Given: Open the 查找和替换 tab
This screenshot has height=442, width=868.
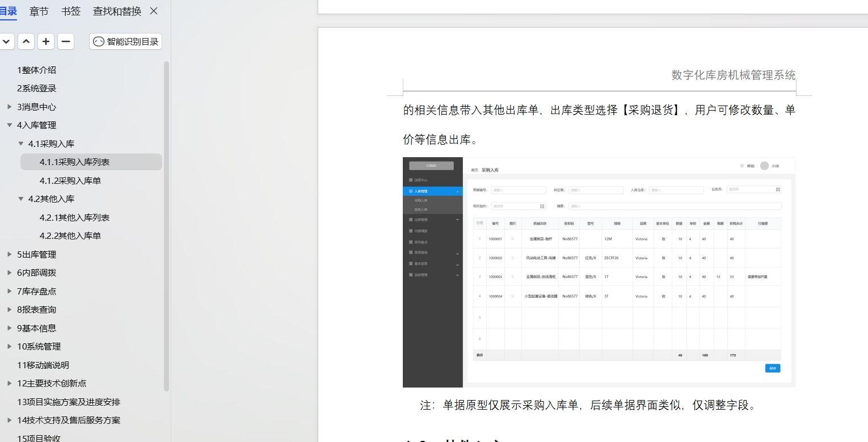Looking at the screenshot, I should point(117,11).
